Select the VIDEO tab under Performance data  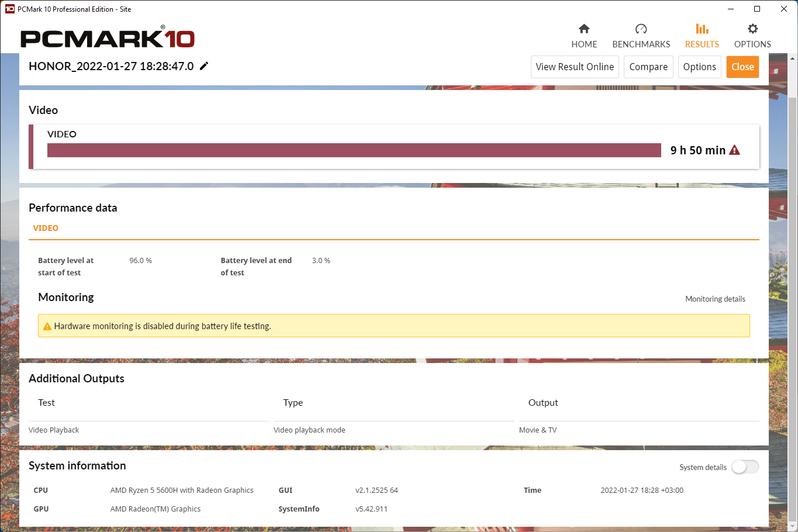coord(46,228)
